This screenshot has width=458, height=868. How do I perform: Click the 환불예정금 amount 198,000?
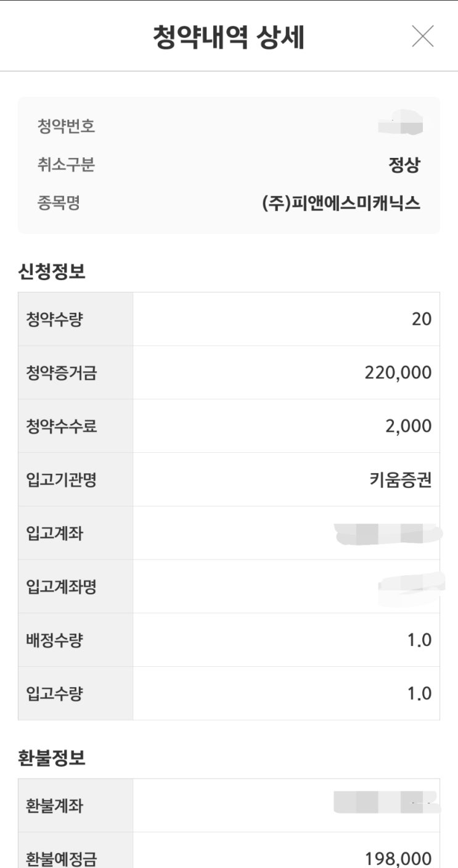[x=398, y=858]
